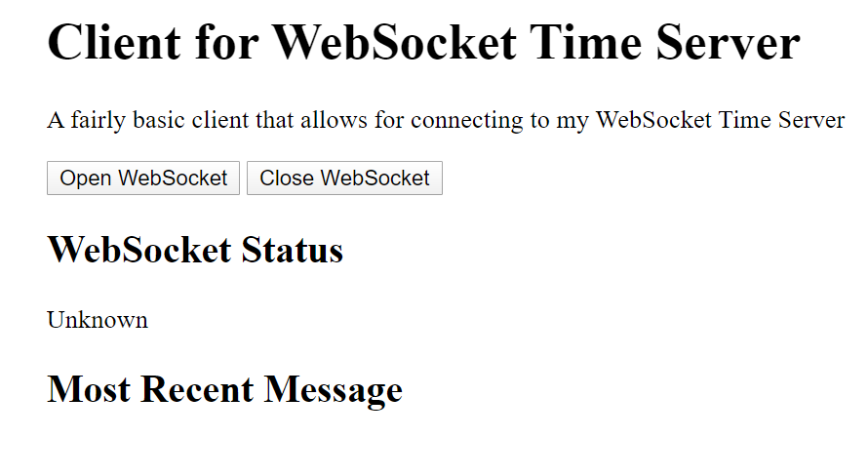
Task: Click the word "Message" in the bottom heading
Action: tap(334, 389)
